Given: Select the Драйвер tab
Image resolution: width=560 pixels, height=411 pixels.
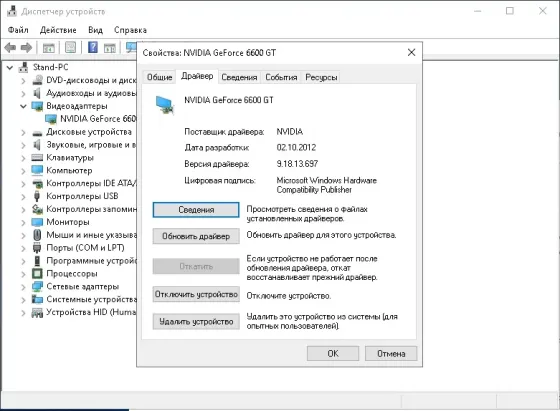Looking at the screenshot, I should coord(197,76).
